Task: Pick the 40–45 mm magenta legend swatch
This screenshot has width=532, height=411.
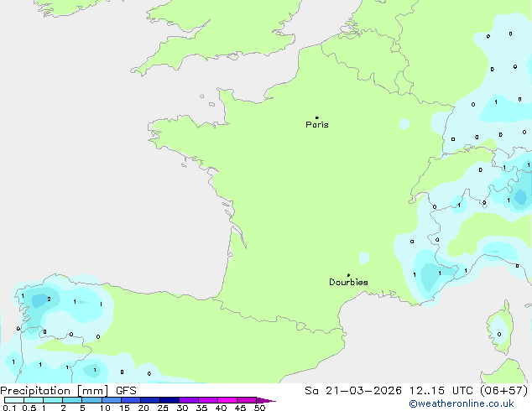Action: pos(227,400)
